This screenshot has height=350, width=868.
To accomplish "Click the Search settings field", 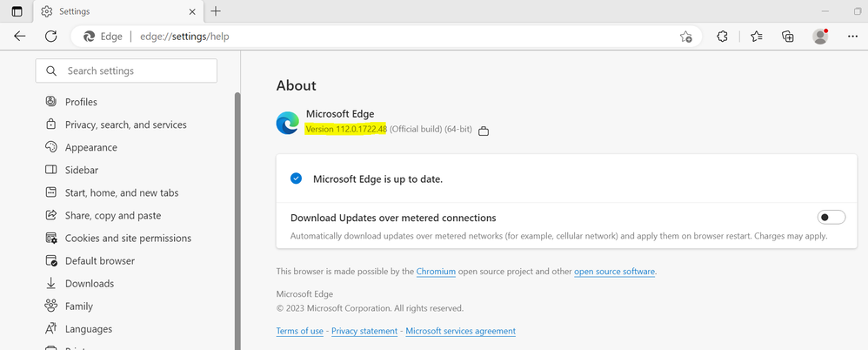I will (x=126, y=71).
